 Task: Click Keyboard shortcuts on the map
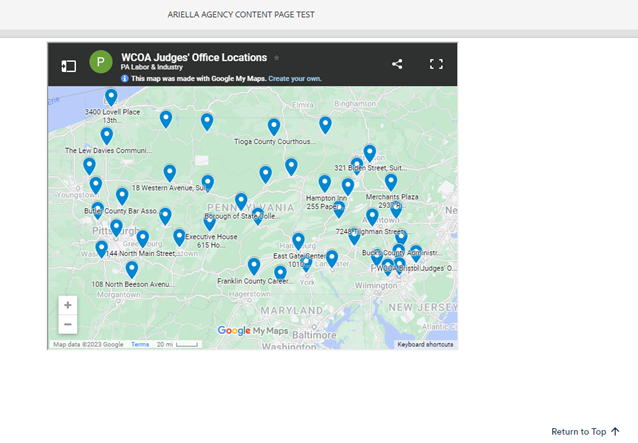coord(425,344)
